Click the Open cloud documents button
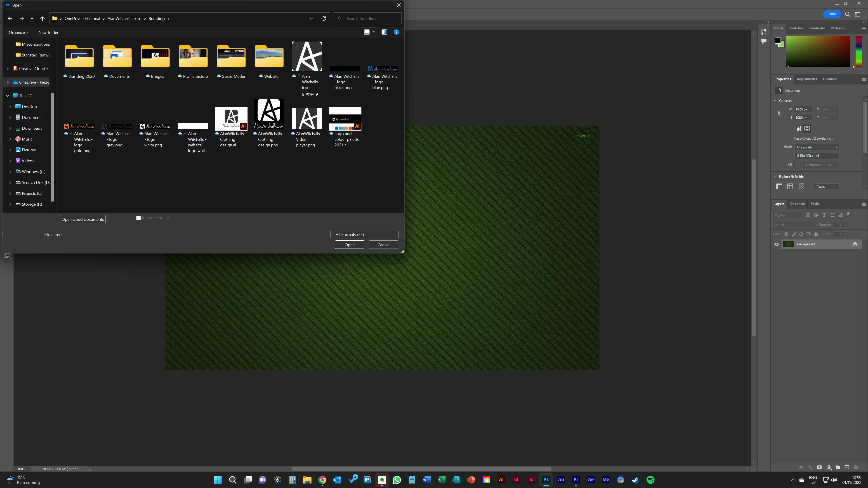This screenshot has width=868, height=488. [83, 219]
